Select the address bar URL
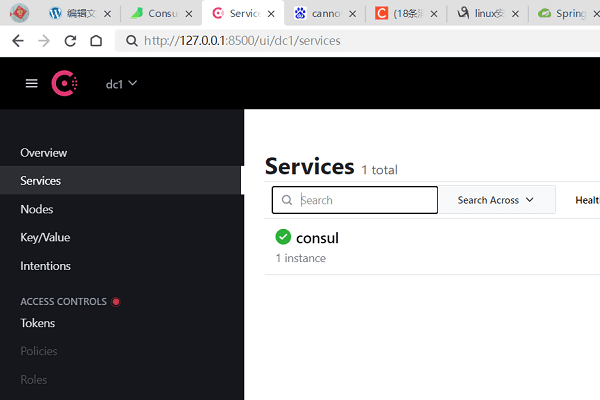Screen dimensions: 600x400 (242, 41)
